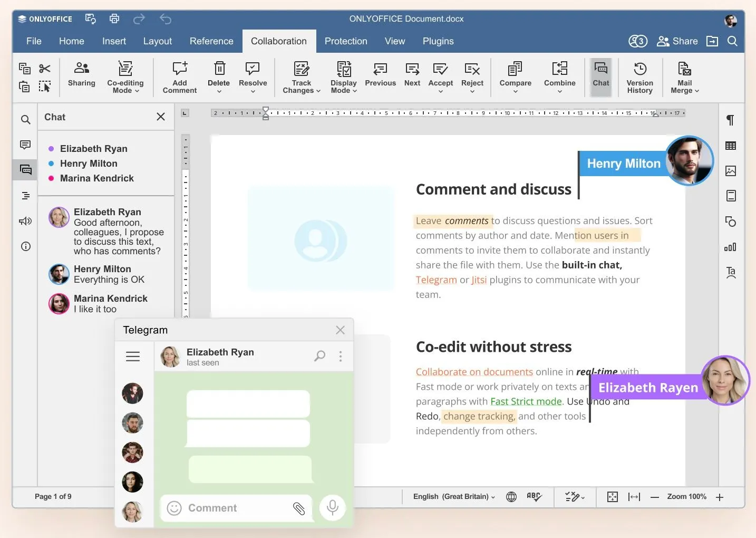Viewport: 756px width, 538px height.
Task: Click the search magnifier in top right
Action: coord(732,41)
